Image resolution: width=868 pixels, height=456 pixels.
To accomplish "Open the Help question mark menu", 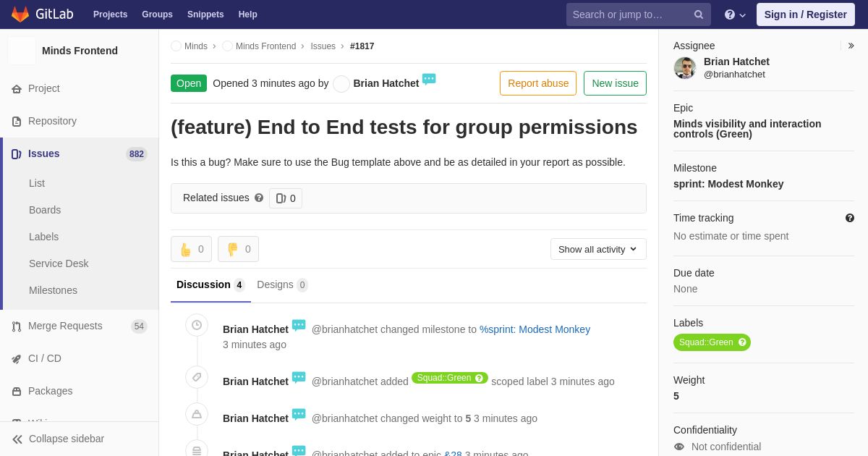I will [x=734, y=14].
